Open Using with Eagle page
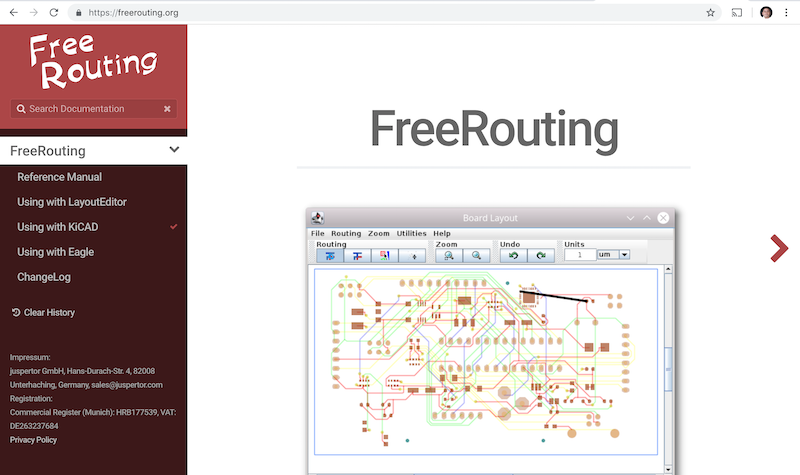This screenshot has height=475, width=800. 56,252
